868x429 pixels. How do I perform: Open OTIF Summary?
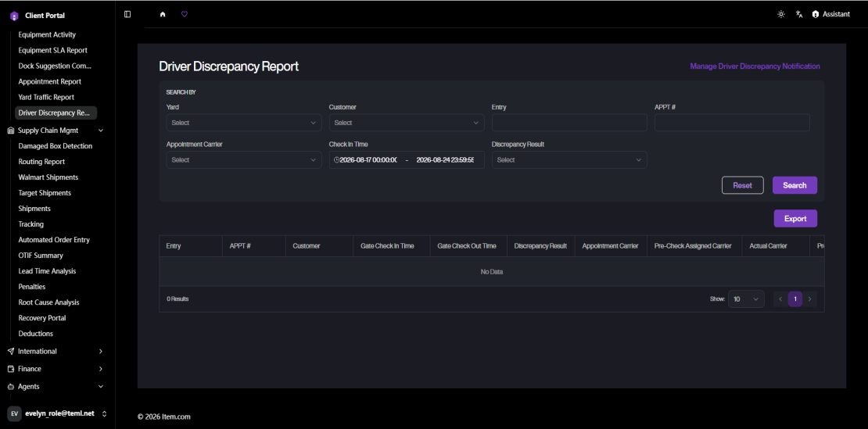click(x=41, y=256)
